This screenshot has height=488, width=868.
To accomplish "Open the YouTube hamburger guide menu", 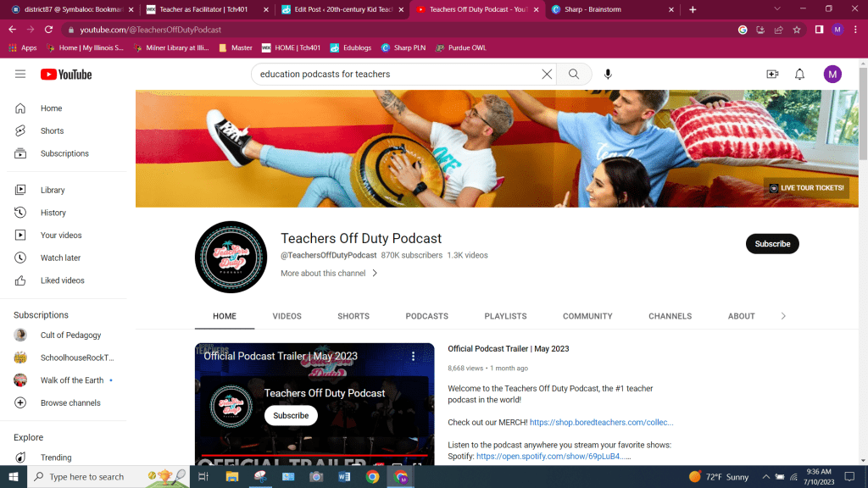I will tap(20, 75).
